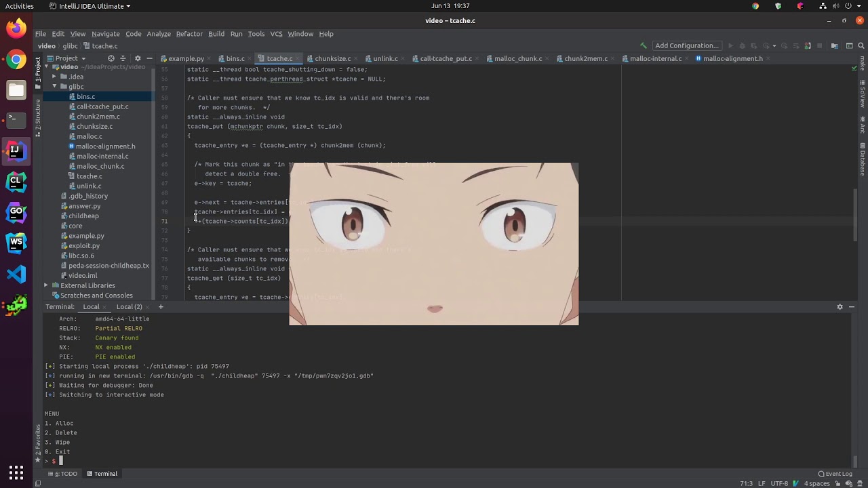This screenshot has width=868, height=488.
Task: Launch GoLand from the dock
Action: (x=16, y=211)
